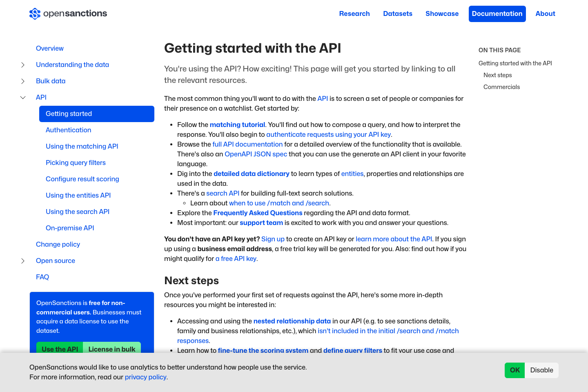
Task: Open the privacy policy link
Action: pos(145,377)
